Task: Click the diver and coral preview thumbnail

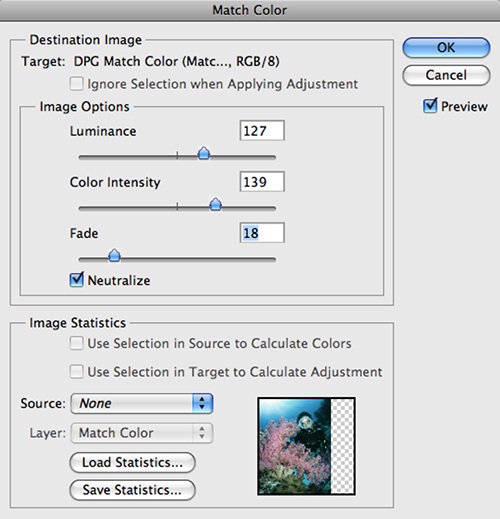Action: (x=306, y=446)
